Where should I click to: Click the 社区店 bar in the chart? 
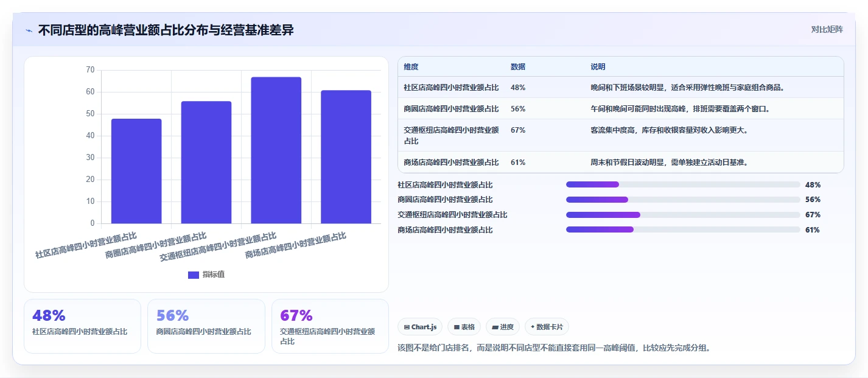(x=136, y=171)
